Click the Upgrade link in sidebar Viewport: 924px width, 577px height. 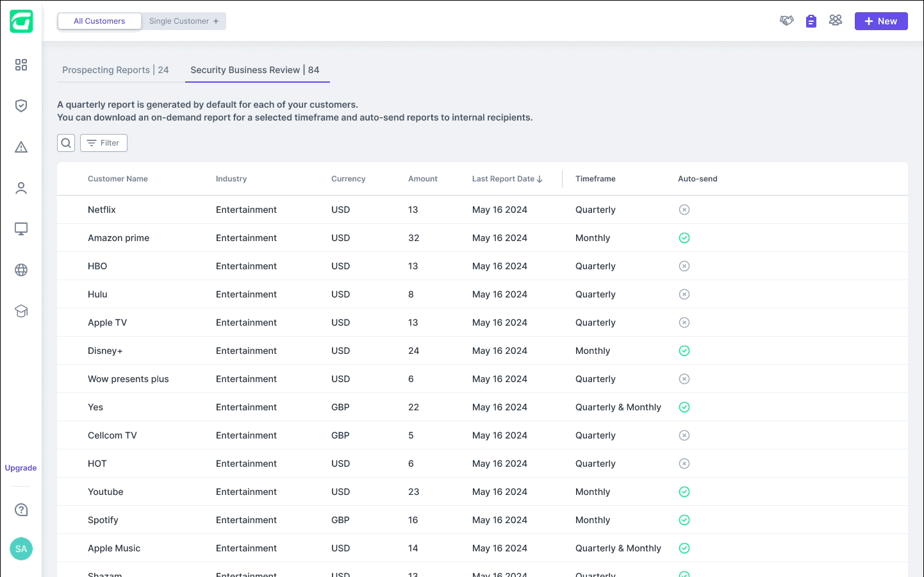click(21, 468)
